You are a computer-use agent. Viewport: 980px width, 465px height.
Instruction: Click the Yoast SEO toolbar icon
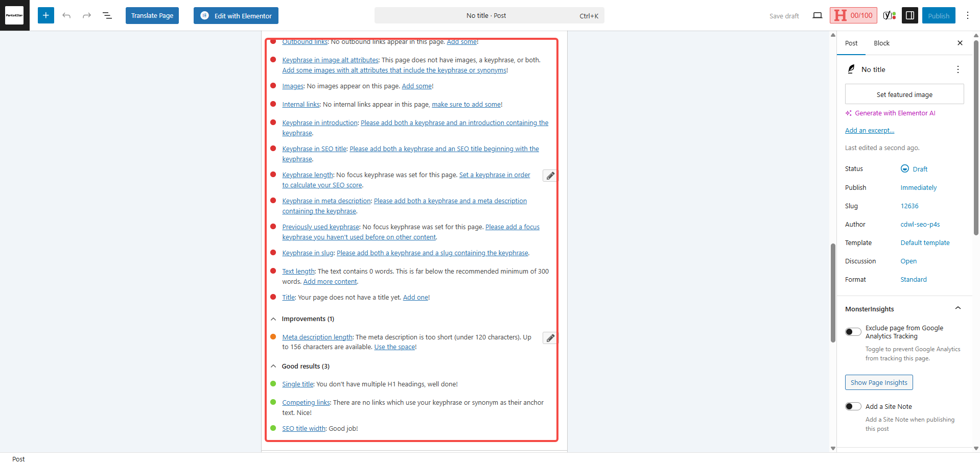889,15
